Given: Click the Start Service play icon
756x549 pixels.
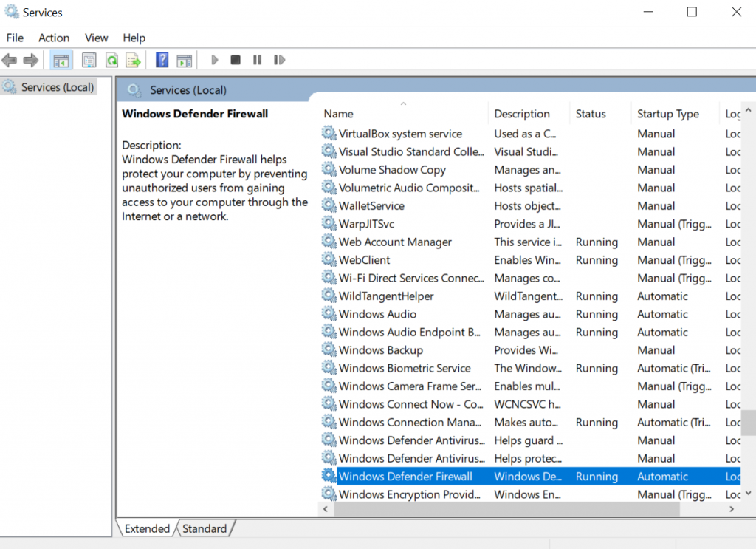Looking at the screenshot, I should pyautogui.click(x=215, y=60).
